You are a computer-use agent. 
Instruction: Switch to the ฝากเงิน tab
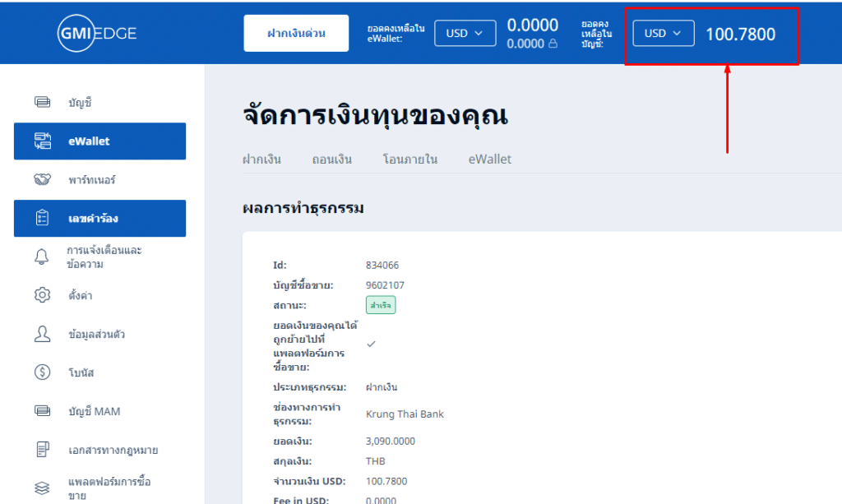coord(261,160)
